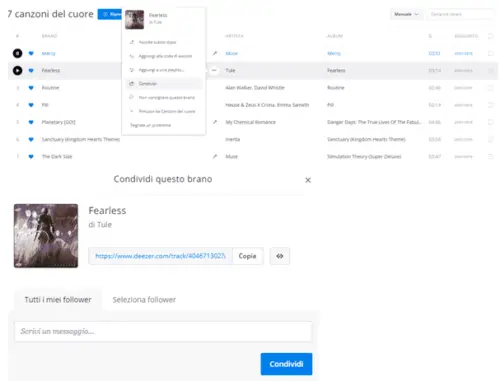Unfavorite The Dark Side via its heart icon
Screen dimensions: 500x381
pos(31,156)
